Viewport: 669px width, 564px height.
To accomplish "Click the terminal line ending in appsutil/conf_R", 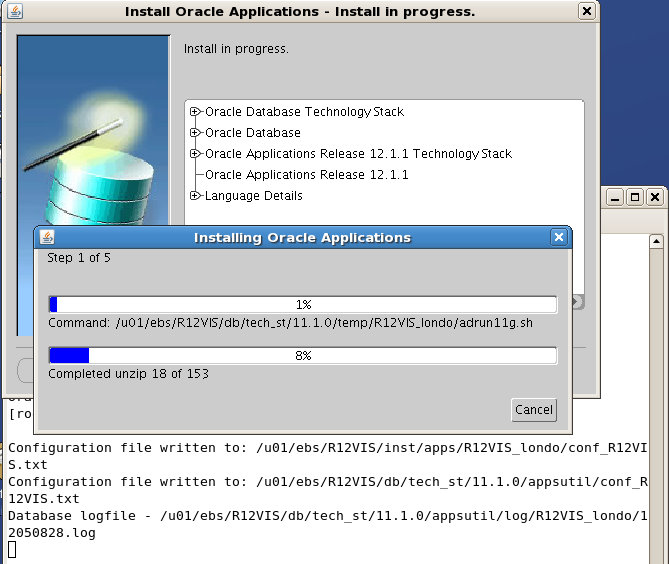I will [x=328, y=482].
